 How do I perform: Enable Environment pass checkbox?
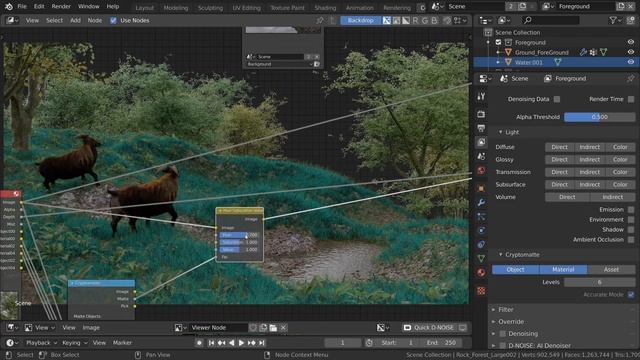(631, 220)
